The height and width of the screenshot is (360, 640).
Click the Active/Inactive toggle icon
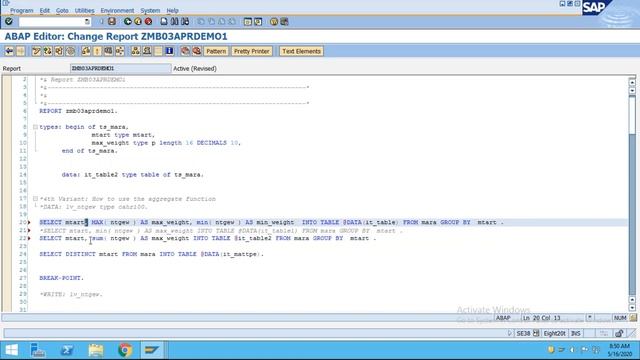coord(48,51)
